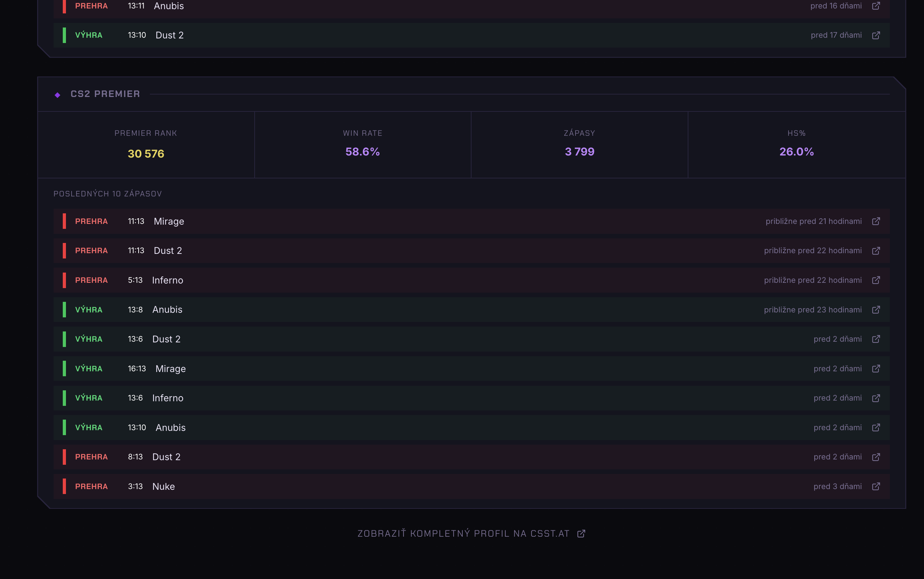Open external link for the 13:8 Anubis win

tap(876, 309)
